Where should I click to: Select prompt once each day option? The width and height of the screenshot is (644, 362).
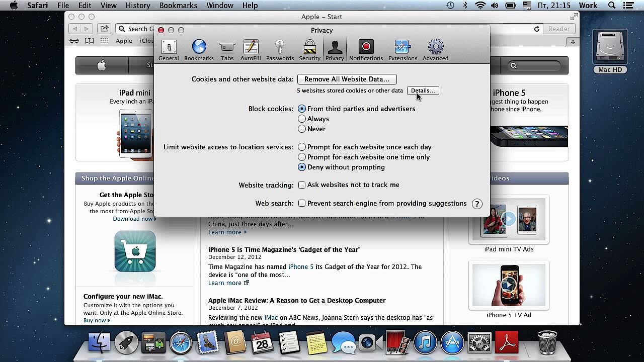click(x=302, y=147)
